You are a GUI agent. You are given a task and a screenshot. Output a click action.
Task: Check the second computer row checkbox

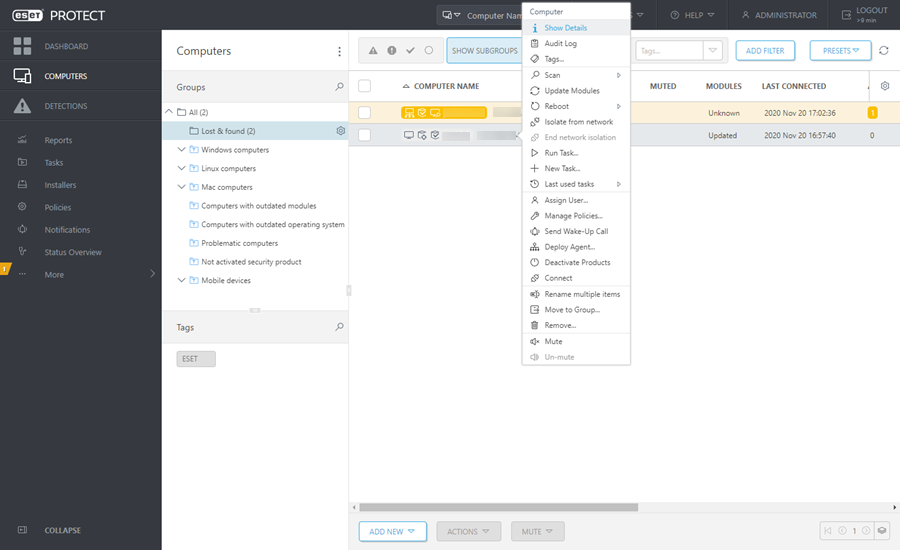[x=364, y=135]
